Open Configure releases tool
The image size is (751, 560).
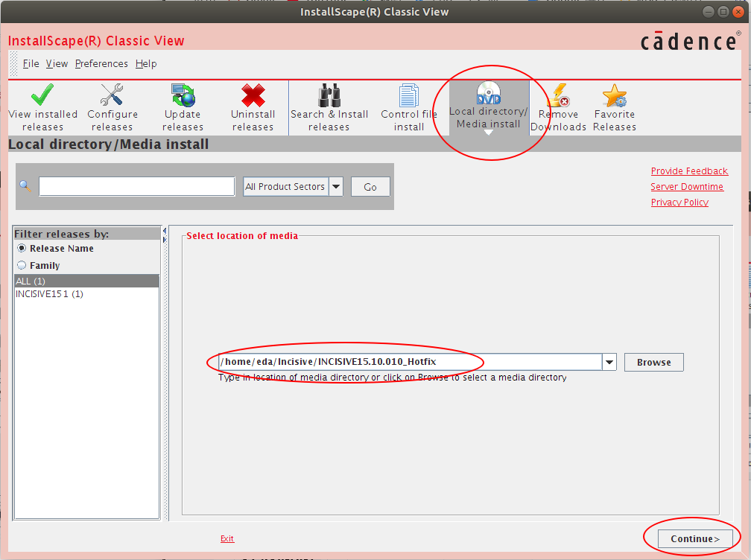point(112,108)
